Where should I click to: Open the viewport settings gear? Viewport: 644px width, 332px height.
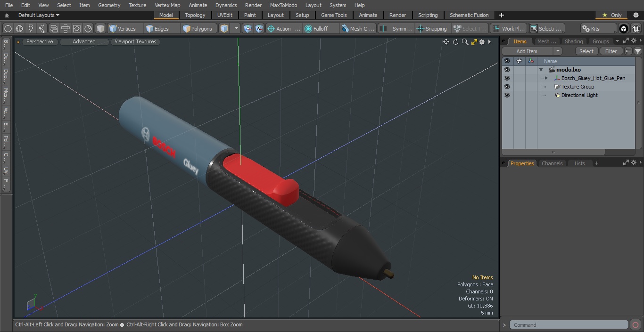pos(482,42)
